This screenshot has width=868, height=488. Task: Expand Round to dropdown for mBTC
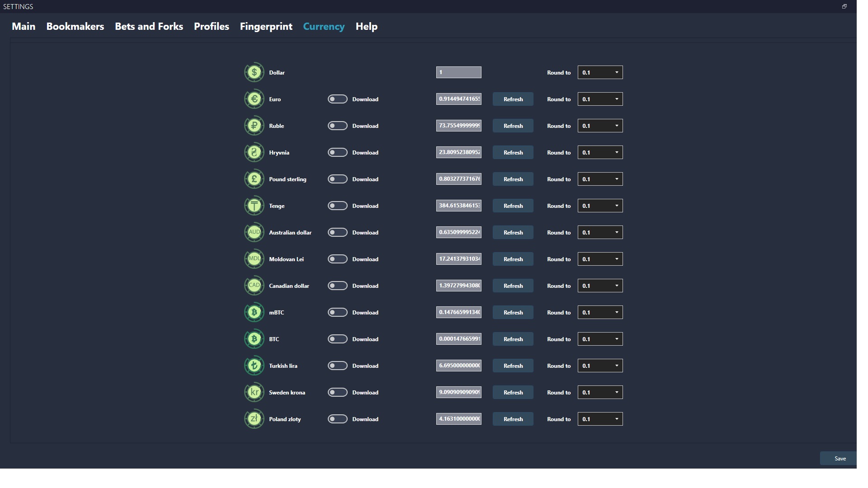coord(600,312)
